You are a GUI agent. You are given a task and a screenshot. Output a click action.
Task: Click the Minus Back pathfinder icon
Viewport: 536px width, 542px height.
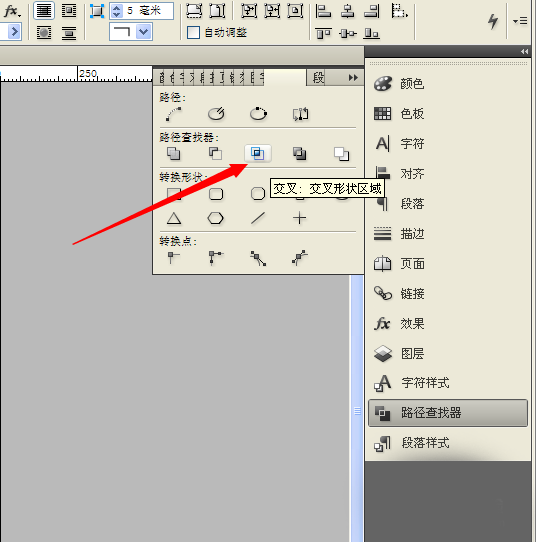pos(341,153)
